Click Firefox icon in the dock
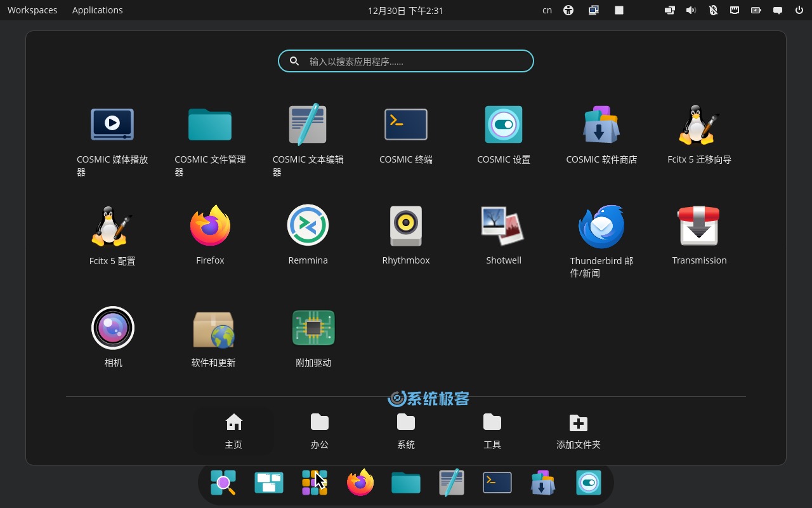Viewport: 812px width, 508px height. (360, 483)
